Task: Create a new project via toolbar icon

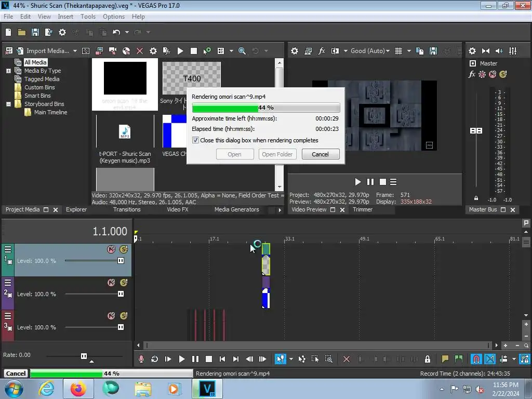Action: [x=8, y=32]
